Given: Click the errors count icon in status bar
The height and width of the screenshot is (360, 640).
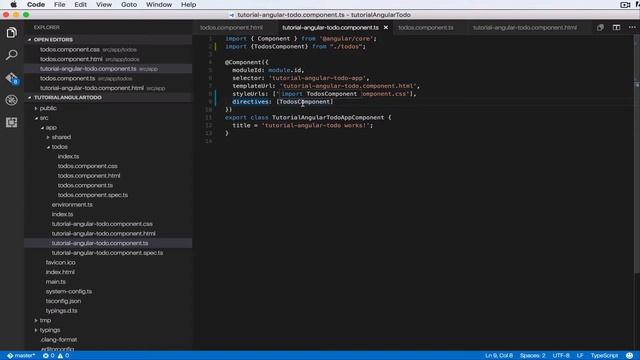Looking at the screenshot, I should coord(49,356).
